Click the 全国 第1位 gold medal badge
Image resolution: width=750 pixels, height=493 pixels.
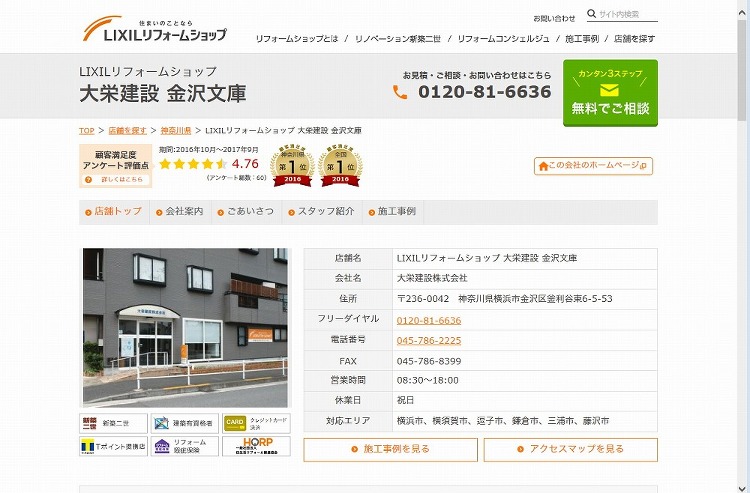tap(340, 165)
